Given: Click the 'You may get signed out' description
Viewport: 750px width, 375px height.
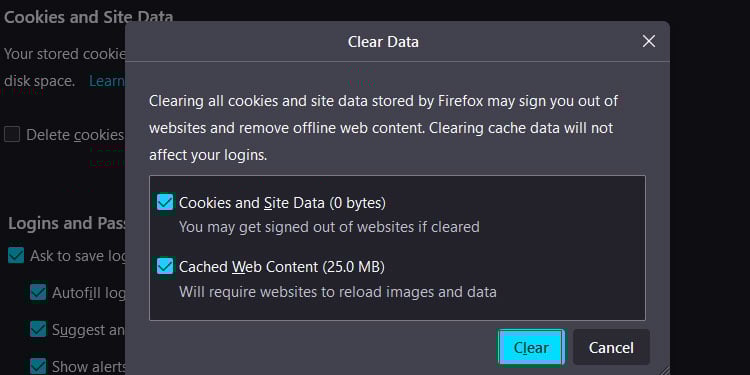Looking at the screenshot, I should coord(329,226).
